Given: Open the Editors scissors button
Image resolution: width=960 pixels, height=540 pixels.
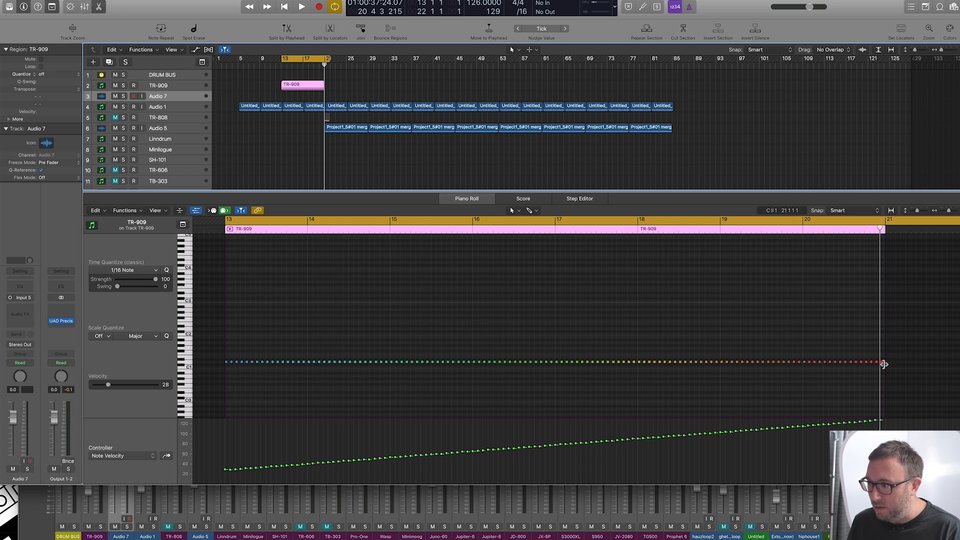Looking at the screenshot, I should tap(99, 7).
